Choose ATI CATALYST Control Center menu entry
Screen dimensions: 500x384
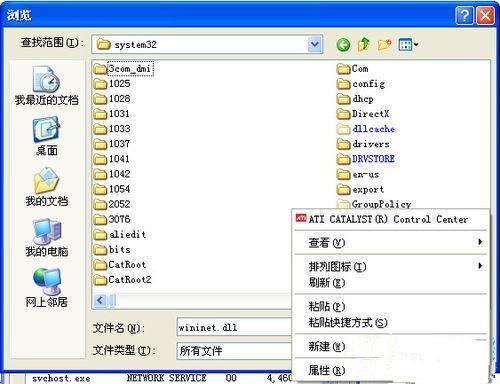point(390,219)
